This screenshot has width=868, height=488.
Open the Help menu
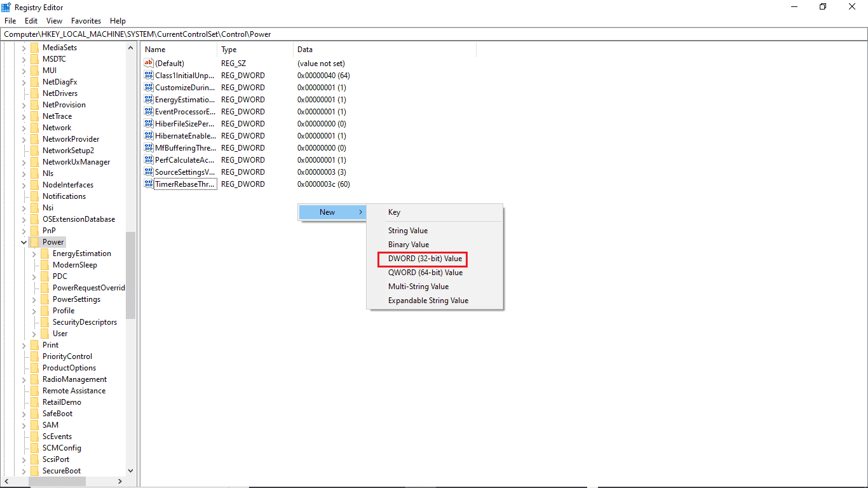coord(118,21)
